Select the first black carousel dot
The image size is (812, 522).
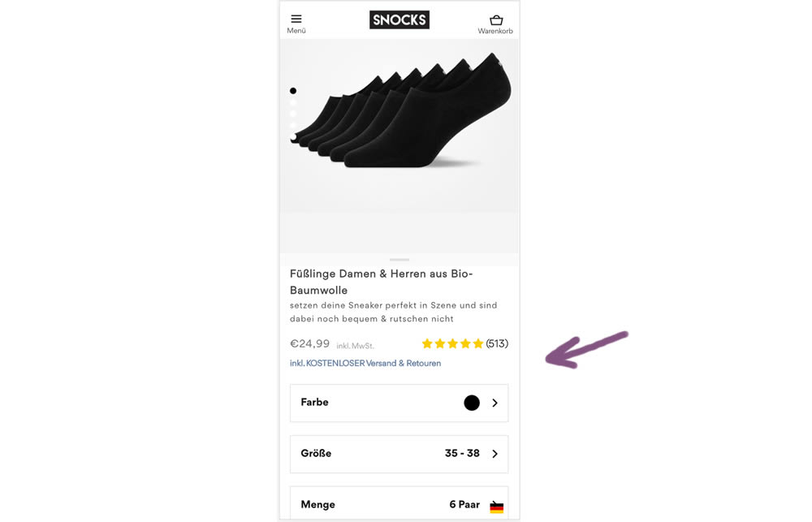293,91
